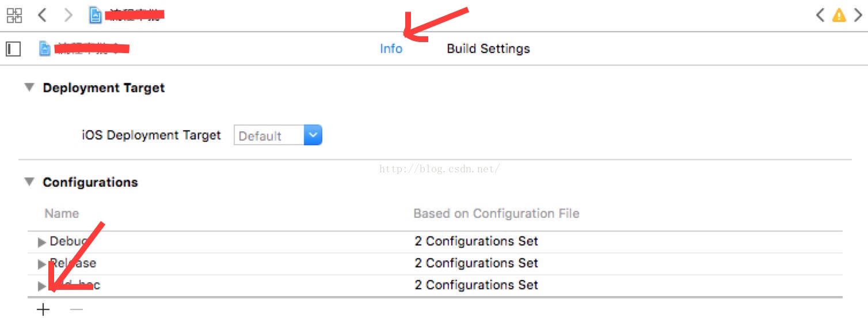
Task: Open the iOS Deployment Target dropdown
Action: [278, 135]
